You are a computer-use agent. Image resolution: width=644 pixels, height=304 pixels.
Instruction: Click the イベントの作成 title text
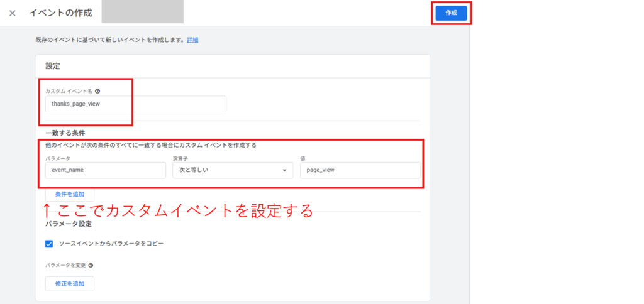tap(61, 13)
